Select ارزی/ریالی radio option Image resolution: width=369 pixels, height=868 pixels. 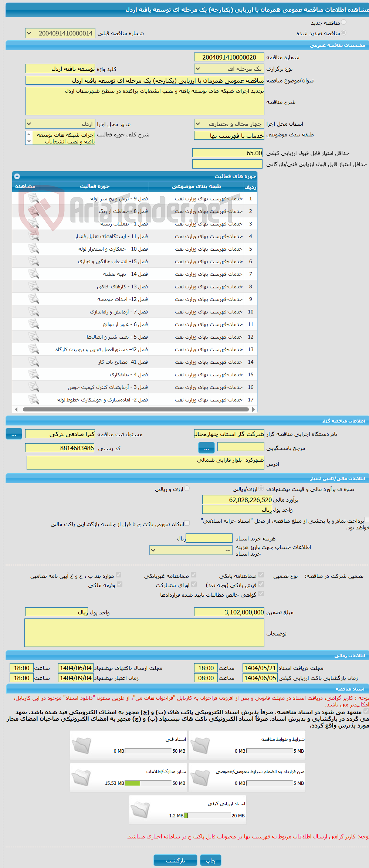click(x=261, y=489)
